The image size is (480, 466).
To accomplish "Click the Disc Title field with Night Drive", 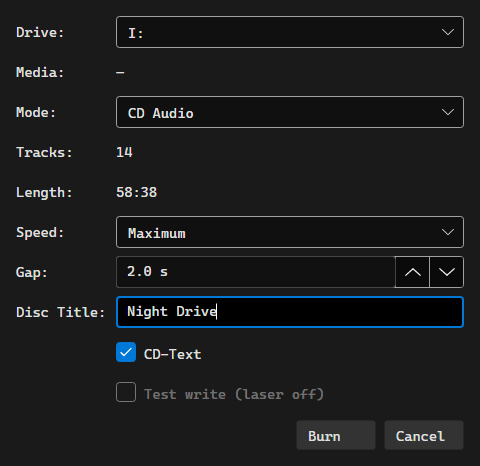I will tap(290, 312).
